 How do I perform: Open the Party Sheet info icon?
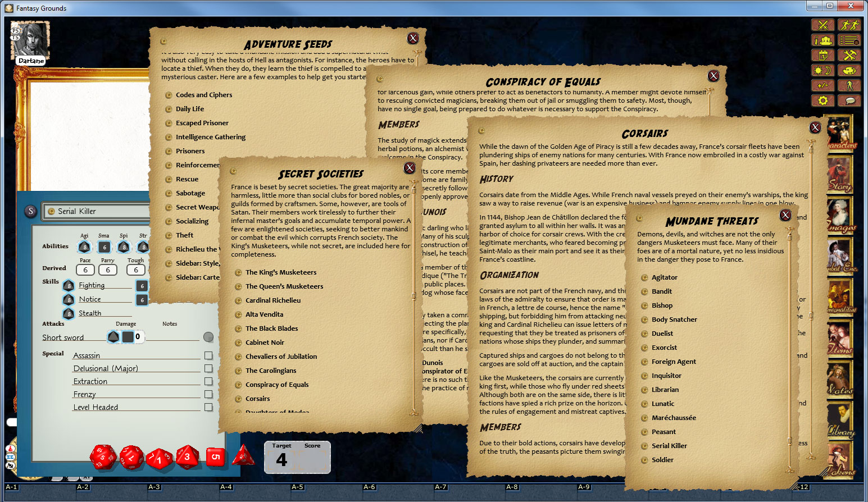tap(822, 40)
